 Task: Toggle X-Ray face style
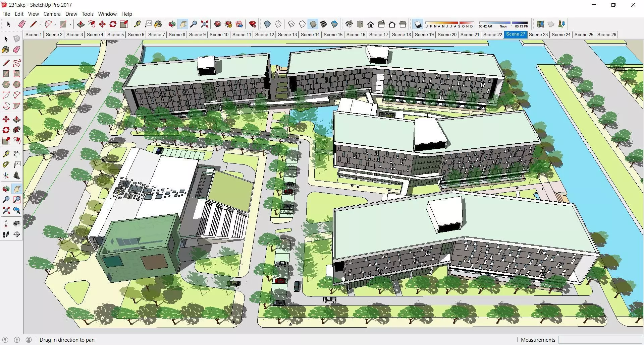[x=267, y=24]
